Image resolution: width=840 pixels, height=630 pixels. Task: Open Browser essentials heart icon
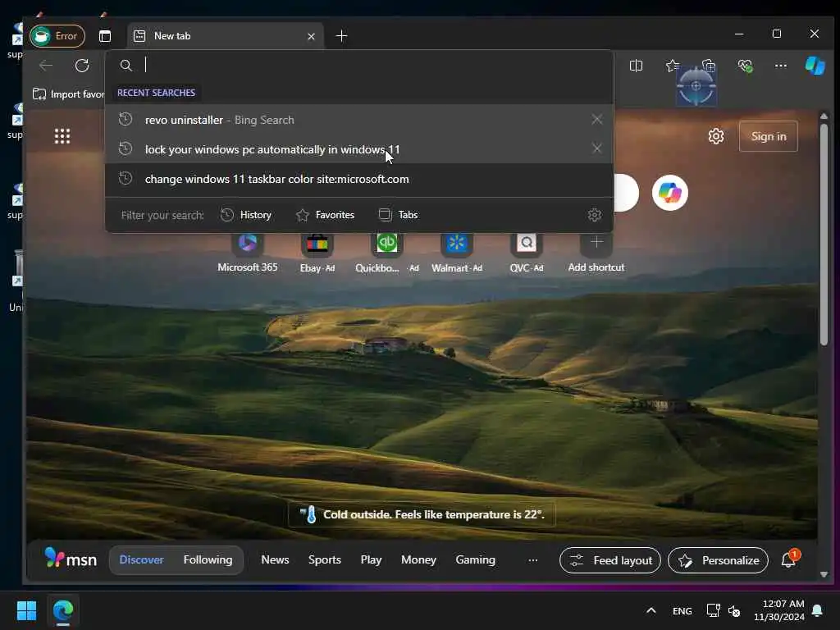pyautogui.click(x=745, y=66)
